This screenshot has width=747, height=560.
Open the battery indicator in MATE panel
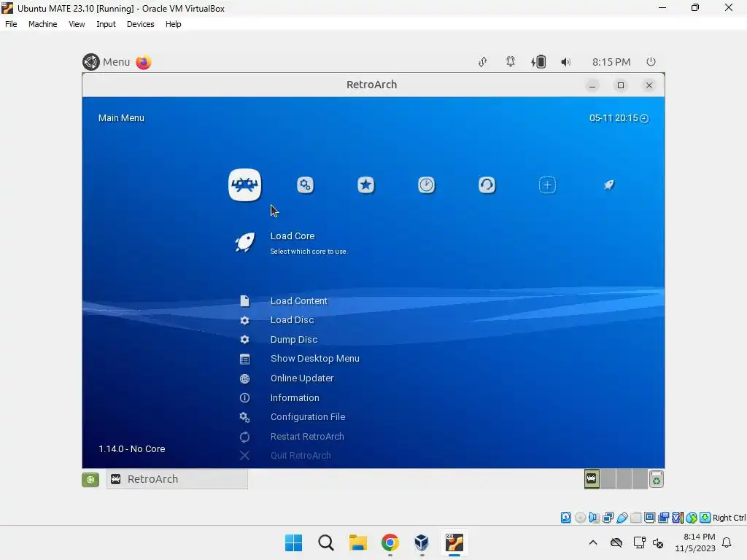(x=538, y=62)
